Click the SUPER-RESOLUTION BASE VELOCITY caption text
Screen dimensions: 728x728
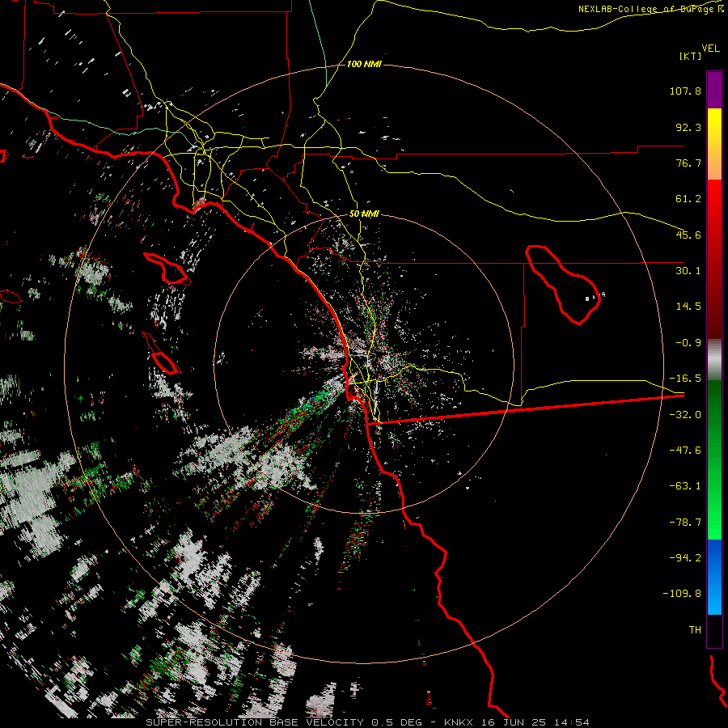(x=255, y=722)
